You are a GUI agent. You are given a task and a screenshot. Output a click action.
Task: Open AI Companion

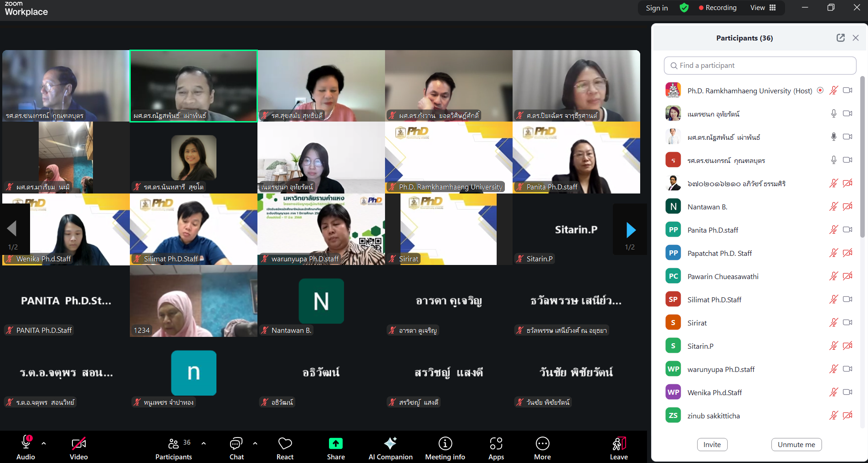pyautogui.click(x=390, y=444)
